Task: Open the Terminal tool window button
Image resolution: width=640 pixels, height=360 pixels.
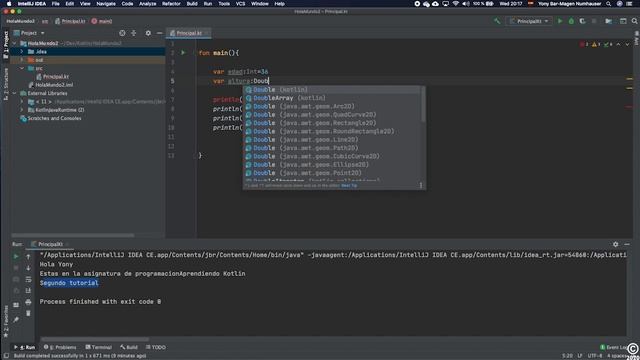Action: (98, 347)
